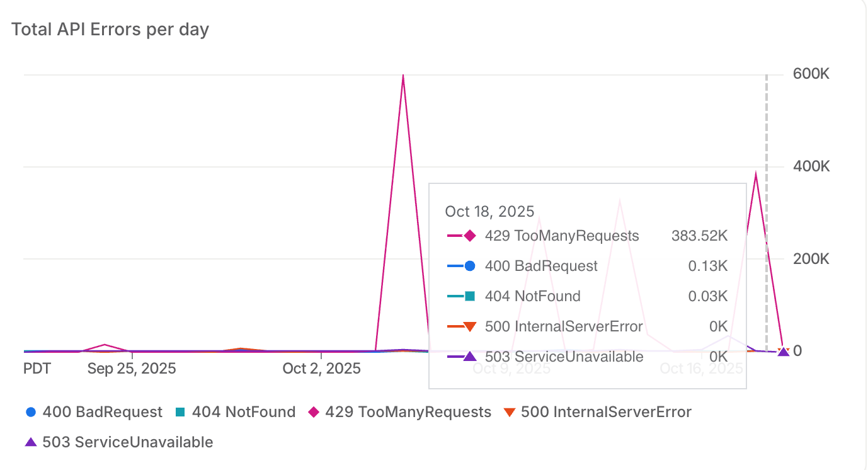868x470 pixels.
Task: Click the Oct 2, 2025 x-axis label
Action: pos(321,369)
